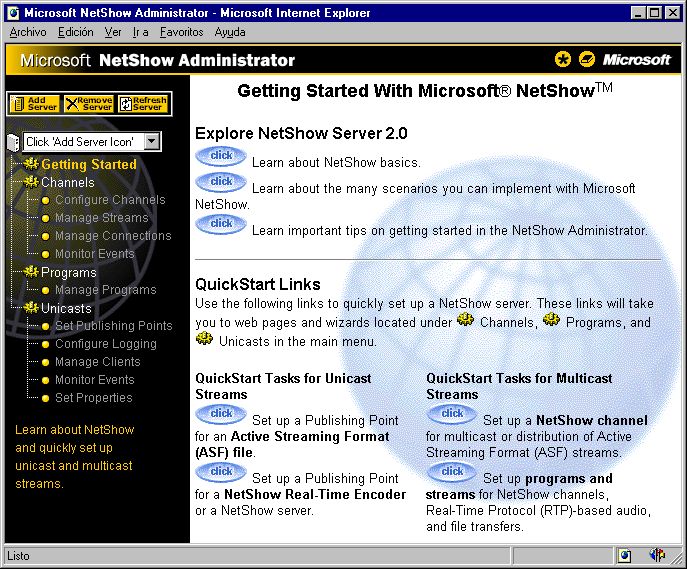The width and height of the screenshot is (687, 569).
Task: Open the Programs tree node
Action: tap(68, 272)
